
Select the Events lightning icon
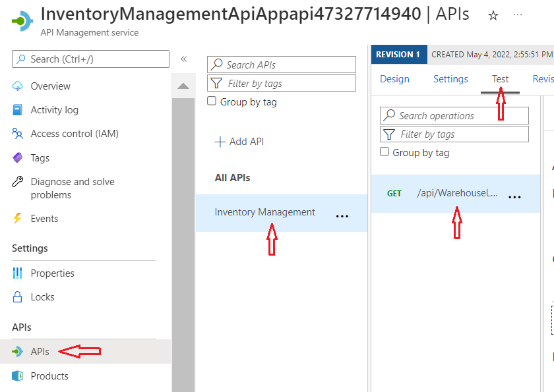tap(16, 218)
